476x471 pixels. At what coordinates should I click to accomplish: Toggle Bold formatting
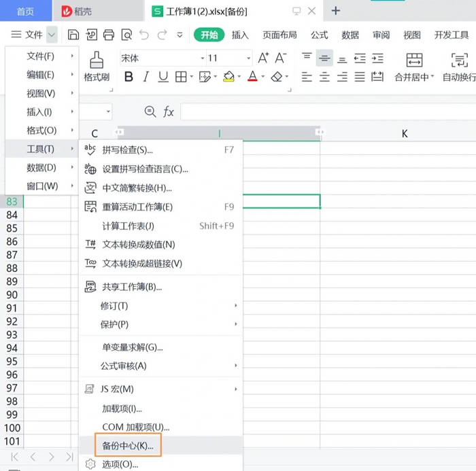tap(129, 77)
